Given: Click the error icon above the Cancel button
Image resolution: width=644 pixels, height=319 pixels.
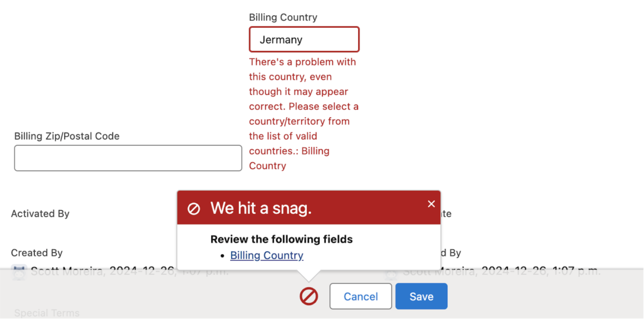Looking at the screenshot, I should (x=308, y=296).
